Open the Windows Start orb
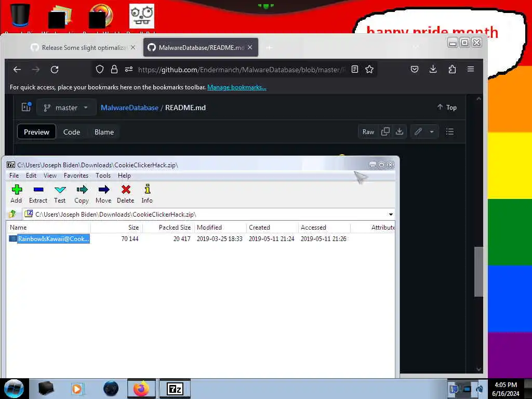 pos(14,389)
